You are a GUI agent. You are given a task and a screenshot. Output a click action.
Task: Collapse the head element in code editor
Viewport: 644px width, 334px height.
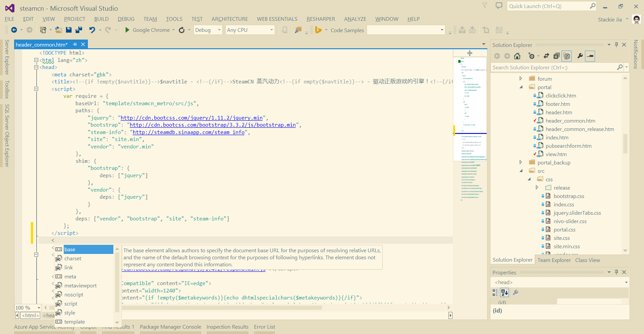point(36,67)
